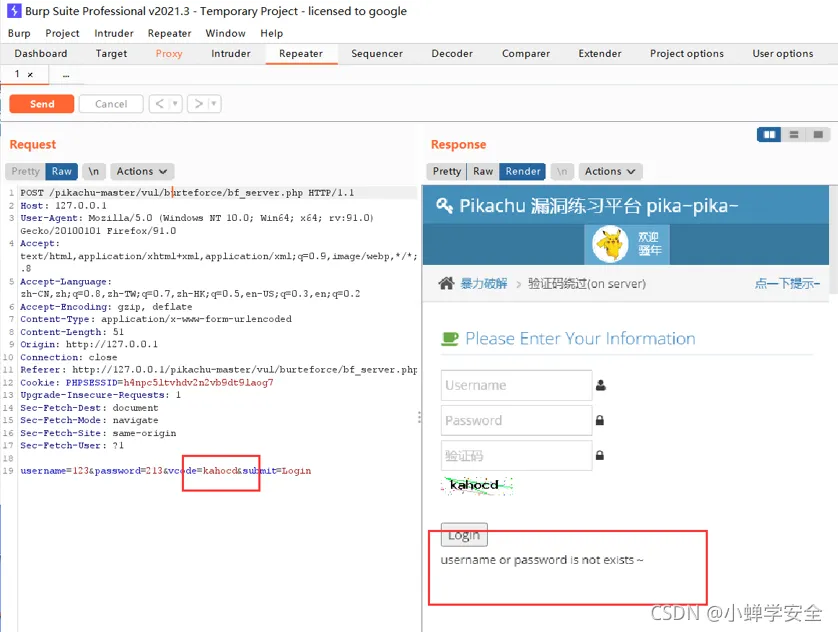Go back in request history
This screenshot has width=838, height=632.
[x=159, y=104]
